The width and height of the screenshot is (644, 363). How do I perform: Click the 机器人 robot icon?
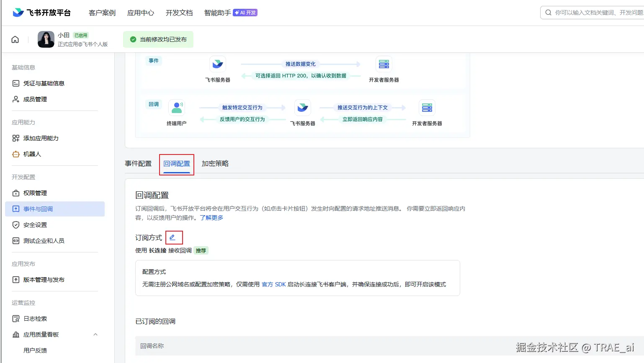click(x=16, y=154)
